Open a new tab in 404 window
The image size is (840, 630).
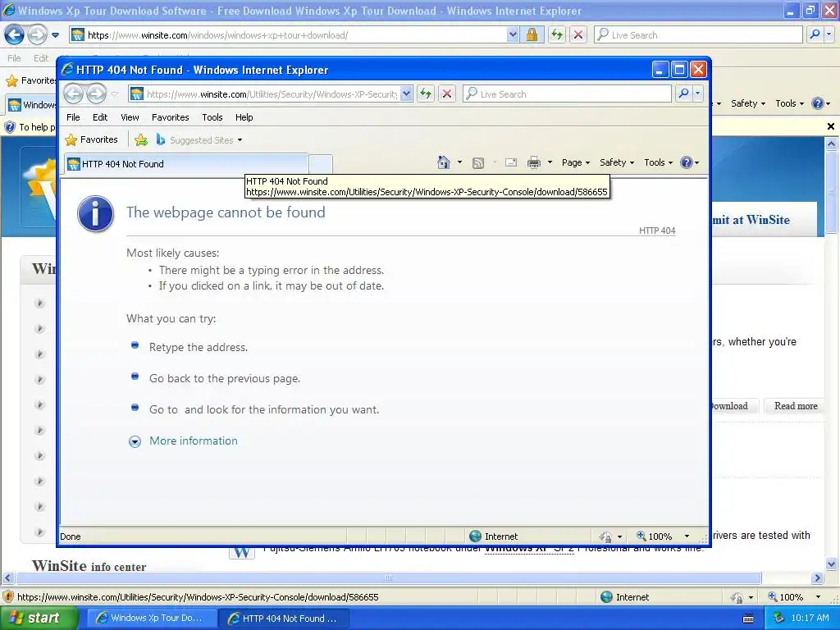(321, 164)
